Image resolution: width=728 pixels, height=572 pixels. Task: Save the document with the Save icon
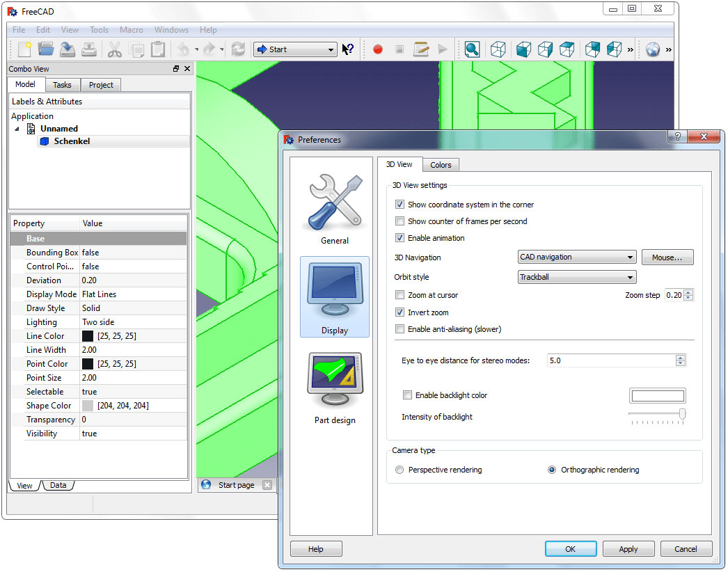coord(68,49)
